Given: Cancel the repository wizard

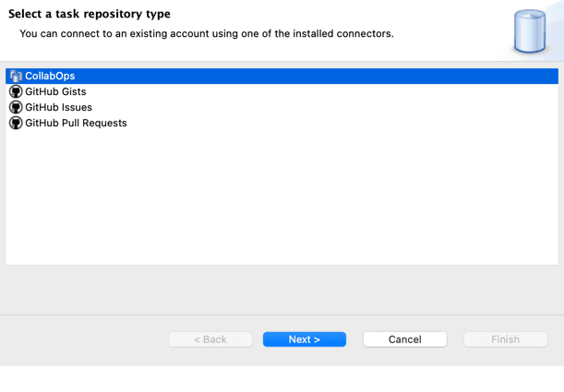Looking at the screenshot, I should click(405, 339).
